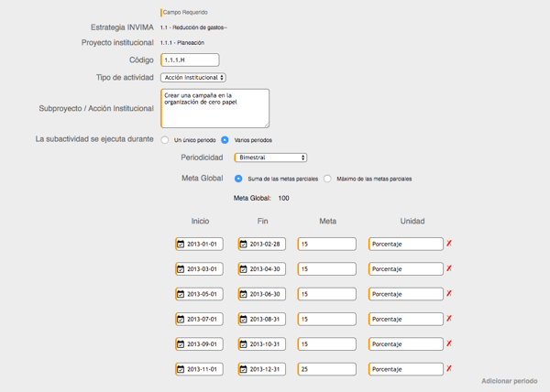Delete the last period ending 2013-12-31
The height and width of the screenshot is (392, 550).
tap(449, 368)
